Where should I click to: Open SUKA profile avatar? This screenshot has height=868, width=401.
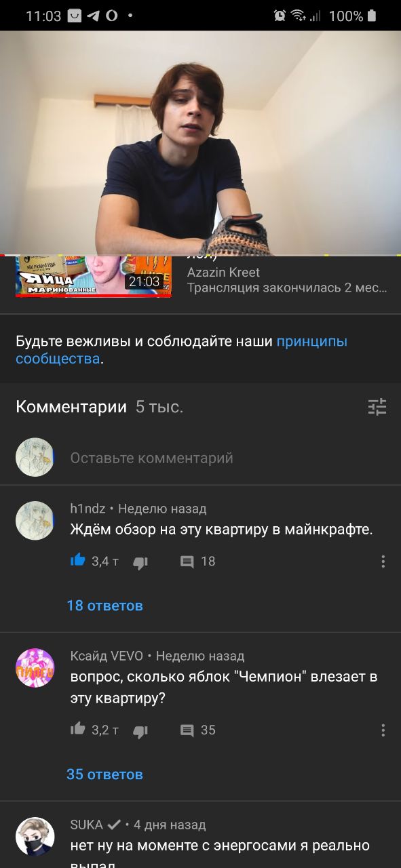coord(35,836)
